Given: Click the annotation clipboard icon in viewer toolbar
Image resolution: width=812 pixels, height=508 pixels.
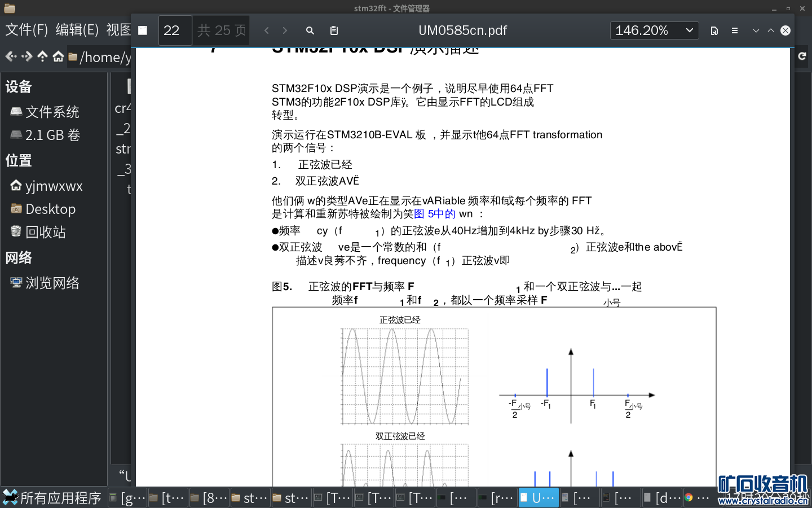Looking at the screenshot, I should point(334,30).
